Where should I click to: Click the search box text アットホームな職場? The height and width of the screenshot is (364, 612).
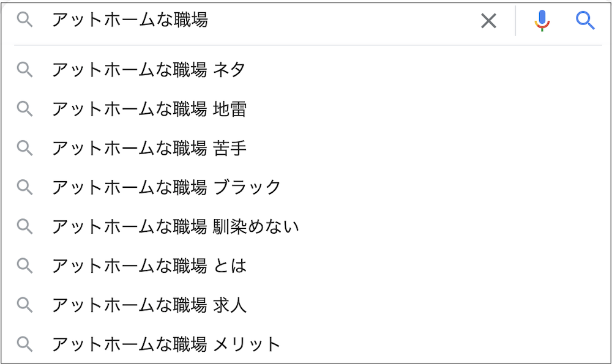[130, 20]
